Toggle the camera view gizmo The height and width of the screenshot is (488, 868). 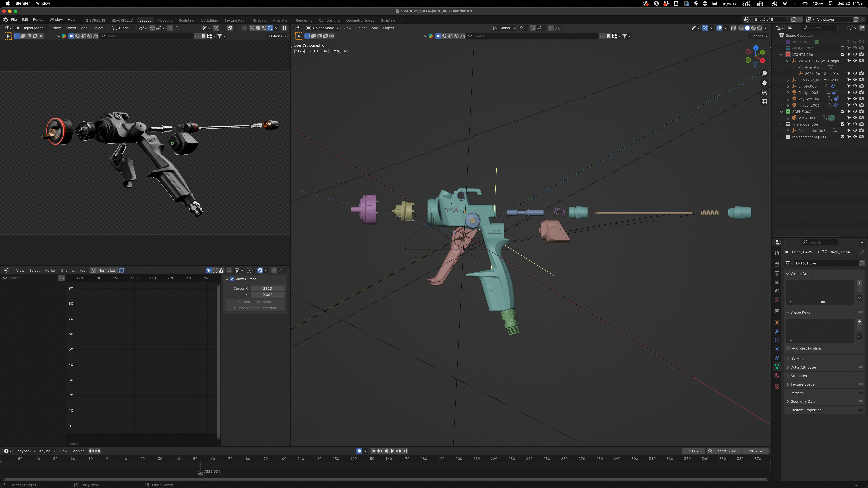click(x=764, y=92)
